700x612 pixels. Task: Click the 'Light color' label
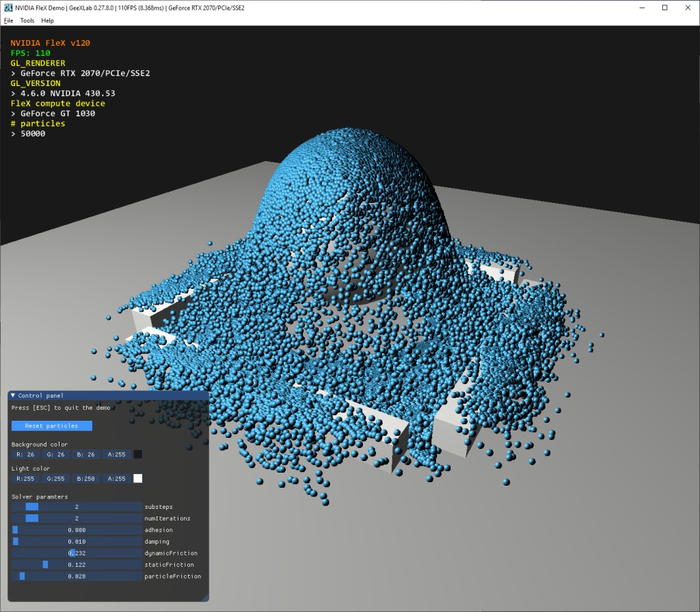[30, 469]
